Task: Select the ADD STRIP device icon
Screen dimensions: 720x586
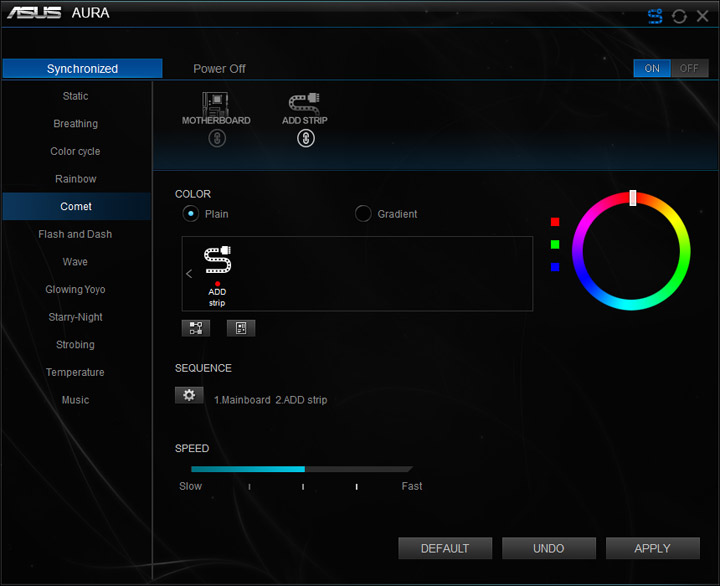Action: pos(304,103)
